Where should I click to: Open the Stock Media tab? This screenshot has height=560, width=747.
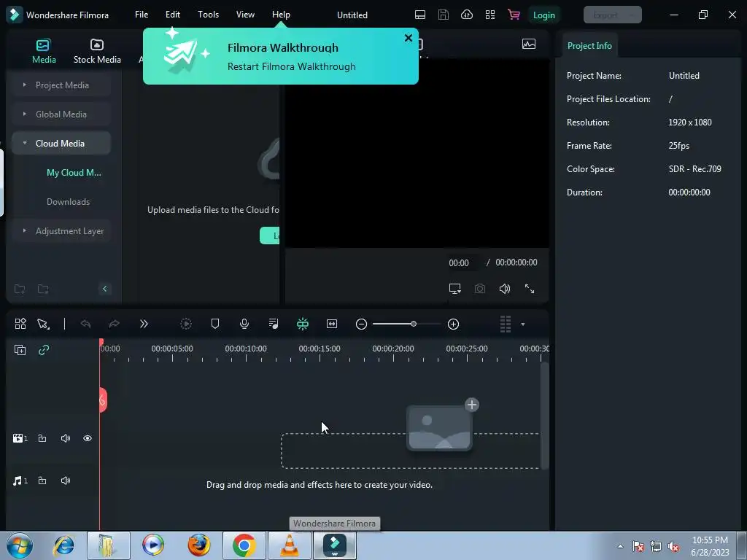pos(97,52)
